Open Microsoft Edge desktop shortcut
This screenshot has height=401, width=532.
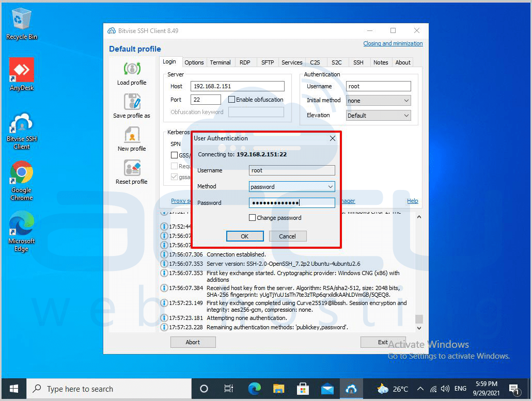pos(22,232)
